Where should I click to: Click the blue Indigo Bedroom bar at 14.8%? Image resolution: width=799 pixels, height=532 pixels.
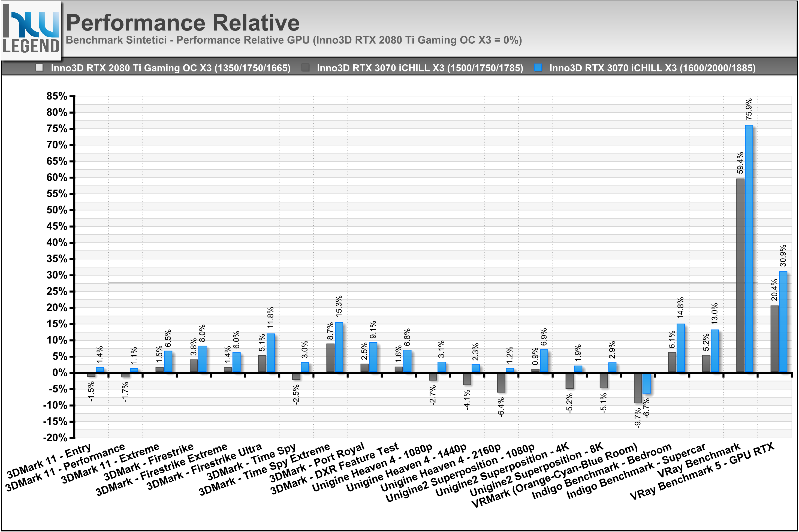(681, 348)
